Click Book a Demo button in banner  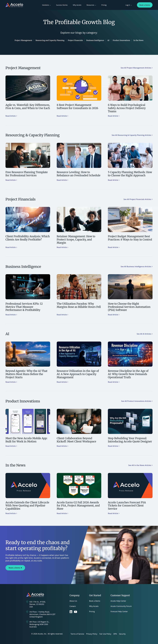[15, 568]
